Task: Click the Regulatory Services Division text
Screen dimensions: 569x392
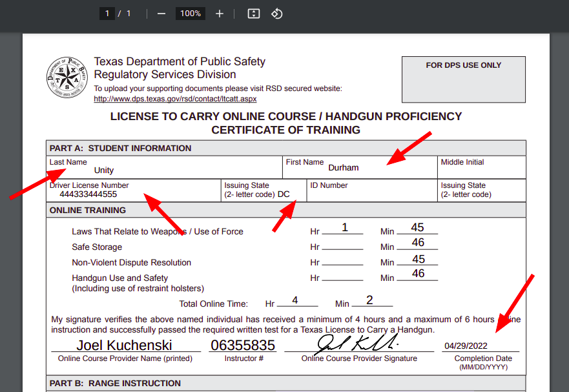Action: click(165, 74)
